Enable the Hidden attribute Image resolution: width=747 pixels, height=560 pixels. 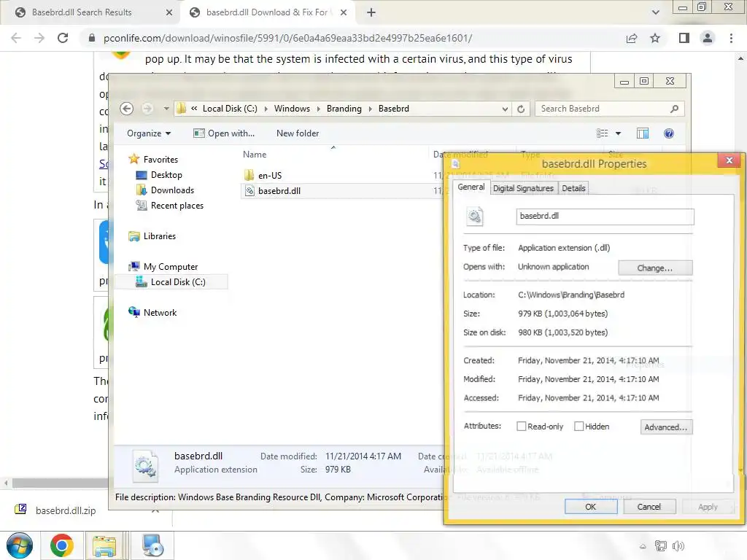578,426
